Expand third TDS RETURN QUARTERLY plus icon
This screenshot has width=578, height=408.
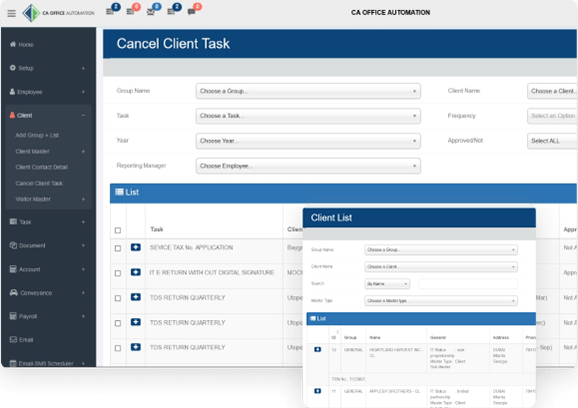(x=136, y=347)
